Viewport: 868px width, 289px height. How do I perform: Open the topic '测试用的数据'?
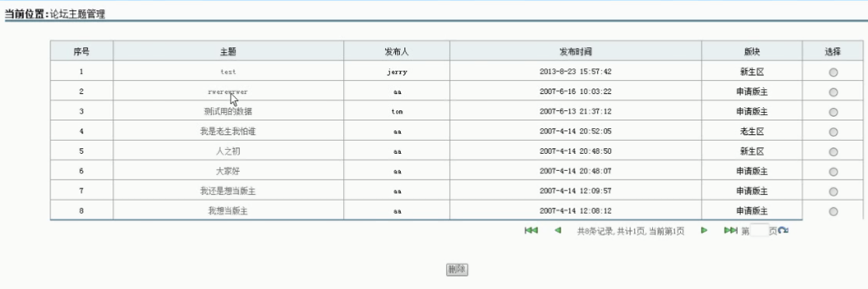(228, 112)
